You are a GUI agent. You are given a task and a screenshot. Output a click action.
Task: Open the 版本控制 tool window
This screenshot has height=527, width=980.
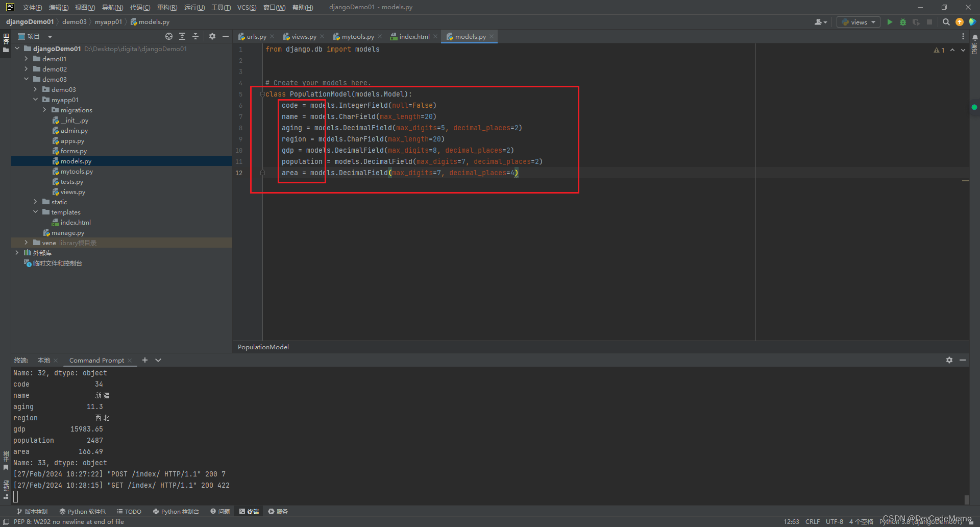coord(32,511)
